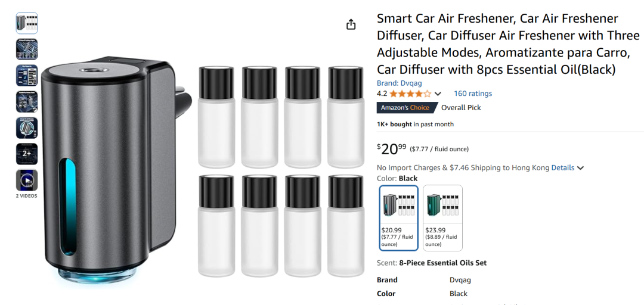The width and height of the screenshot is (644, 305).
Task: Click the main diffuser product image
Action: click(x=107, y=170)
